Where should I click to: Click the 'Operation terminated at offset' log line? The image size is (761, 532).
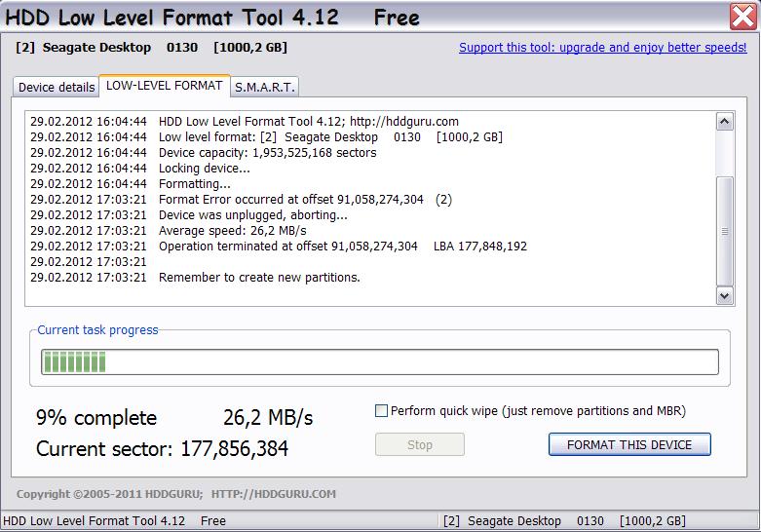tap(279, 247)
